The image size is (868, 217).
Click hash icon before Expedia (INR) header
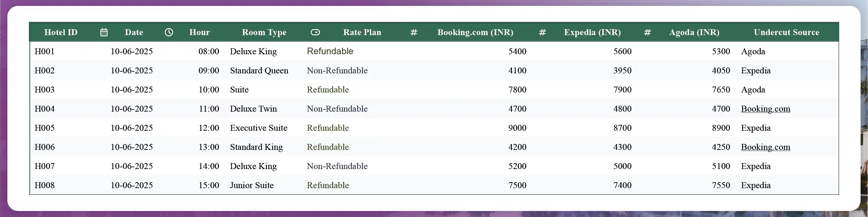click(x=542, y=32)
